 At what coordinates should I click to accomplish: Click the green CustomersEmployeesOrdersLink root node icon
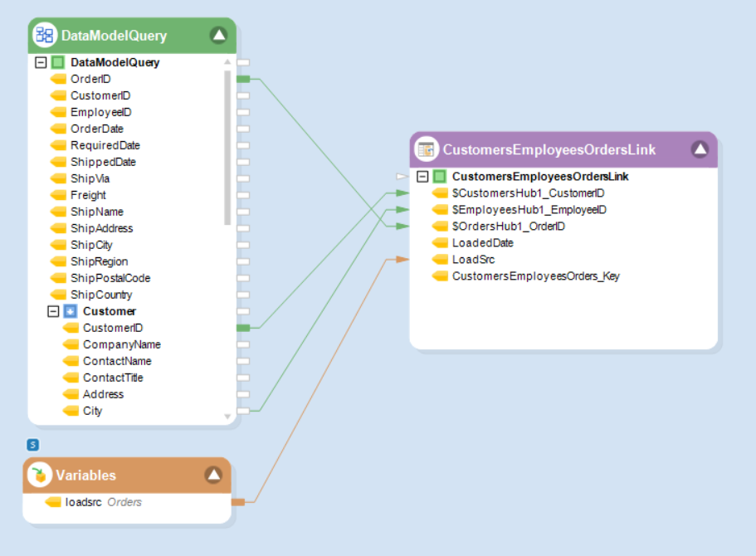[x=439, y=177]
